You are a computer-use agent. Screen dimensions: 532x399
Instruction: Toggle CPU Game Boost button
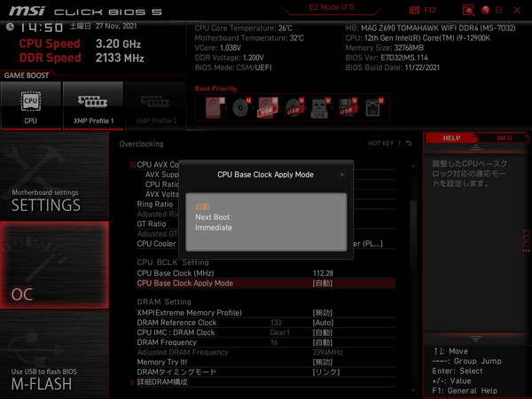coord(30,106)
